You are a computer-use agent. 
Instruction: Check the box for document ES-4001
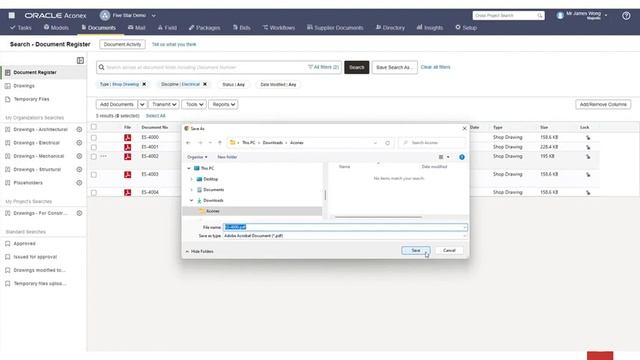94,147
